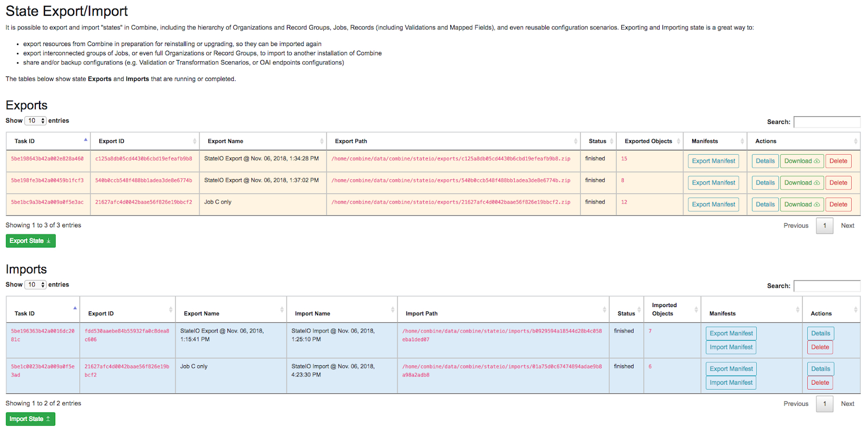
Task: Click task ID 5be1bc9a3b42a009a0f5e3ac
Action: pos(47,202)
